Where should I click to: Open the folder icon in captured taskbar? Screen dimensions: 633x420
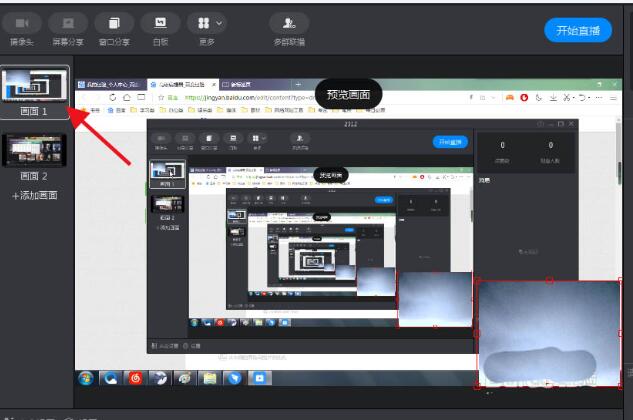point(210,380)
